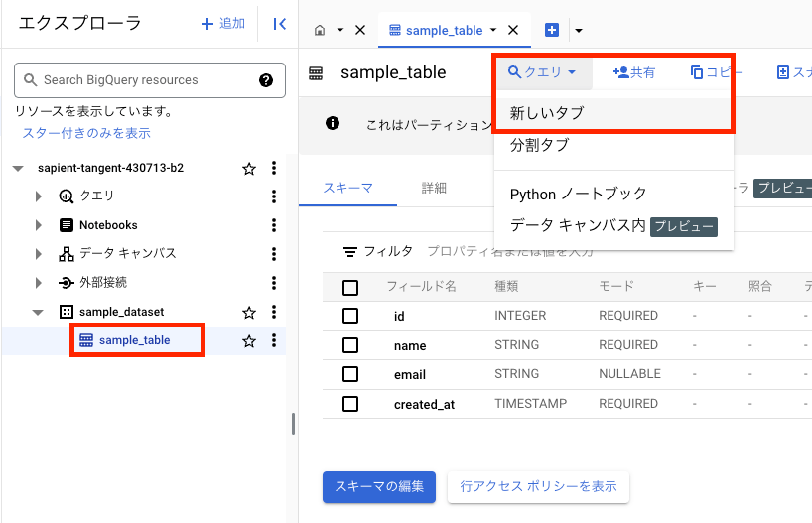812x523 pixels.
Task: Check the email field checkbox
Action: pos(350,374)
